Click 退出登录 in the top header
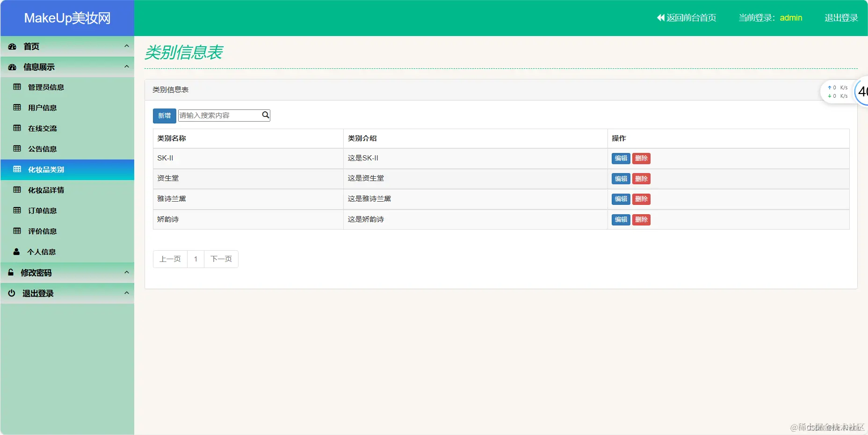The image size is (868, 435). pos(841,18)
